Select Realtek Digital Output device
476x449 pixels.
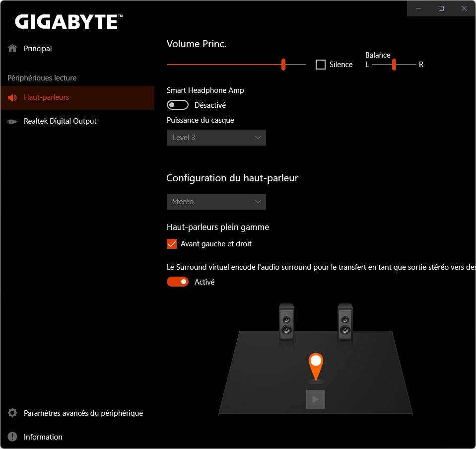[x=60, y=121]
